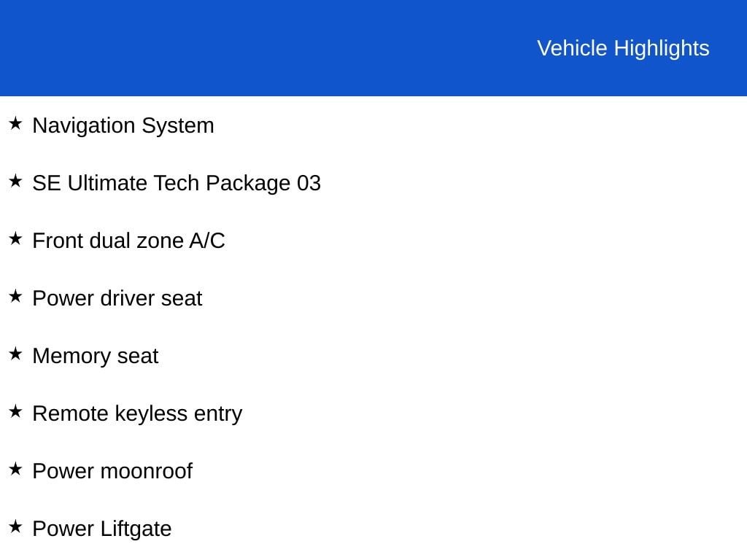
Task: Click the star beside Power moonroof
Action: click(x=15, y=469)
